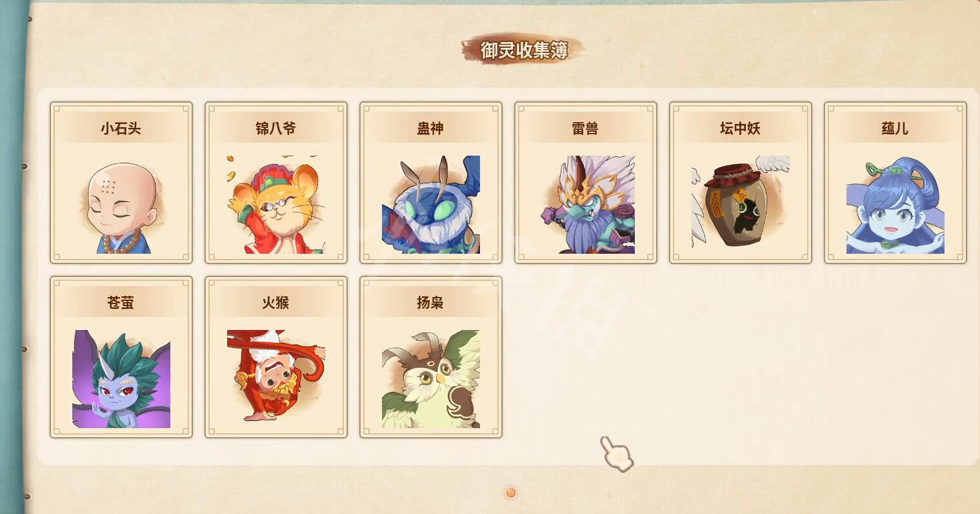Open the 锦八爷 mouse character portrait

275,205
